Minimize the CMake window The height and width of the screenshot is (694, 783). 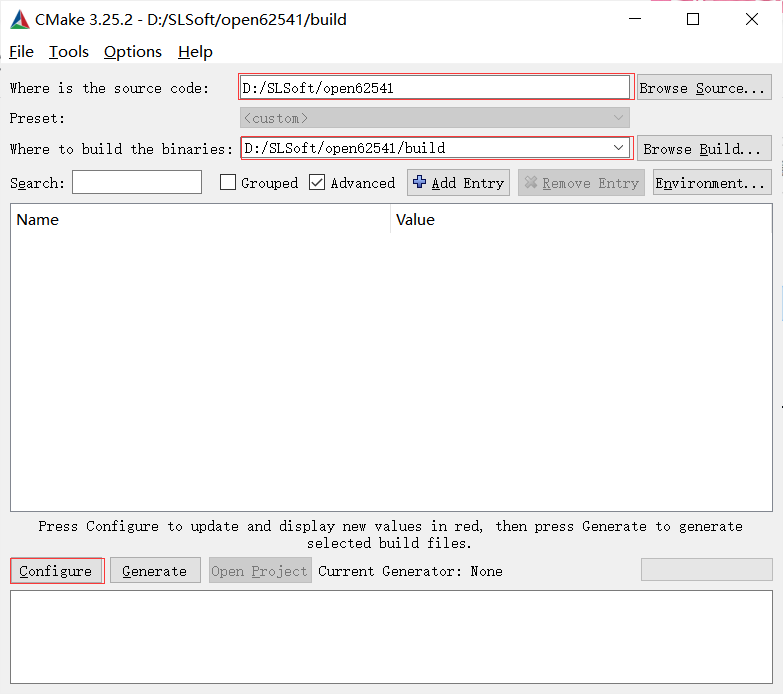[x=635, y=19]
